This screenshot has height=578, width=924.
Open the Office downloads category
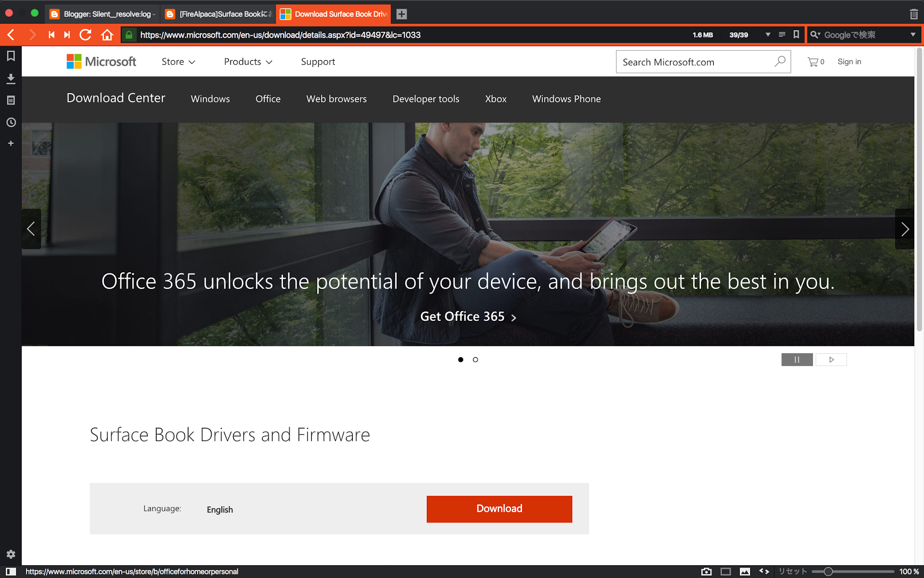pyautogui.click(x=268, y=99)
